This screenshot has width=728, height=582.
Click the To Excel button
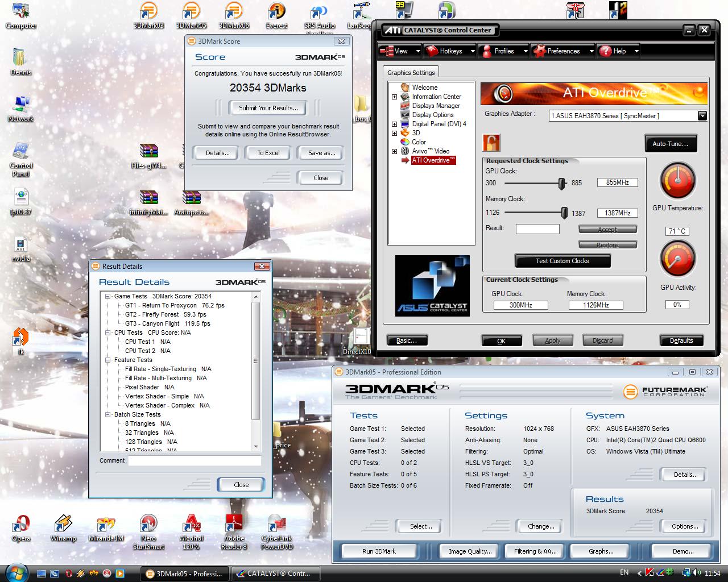coord(268,153)
